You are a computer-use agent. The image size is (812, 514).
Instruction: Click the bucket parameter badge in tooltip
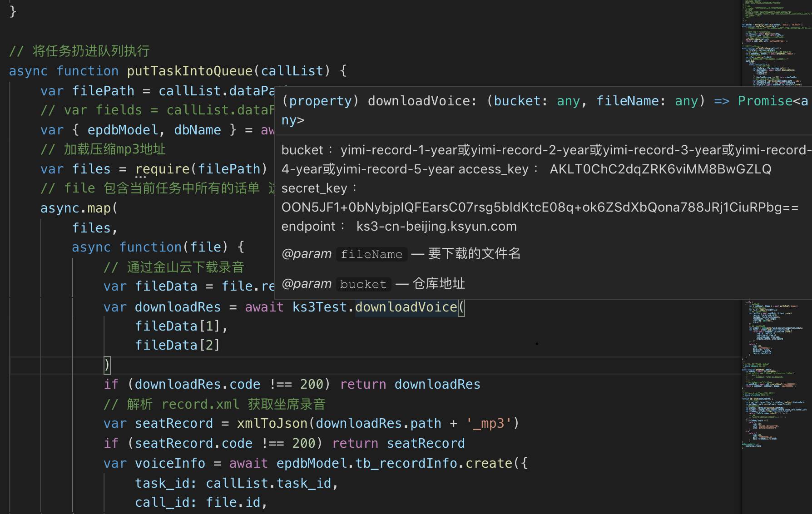tap(363, 284)
